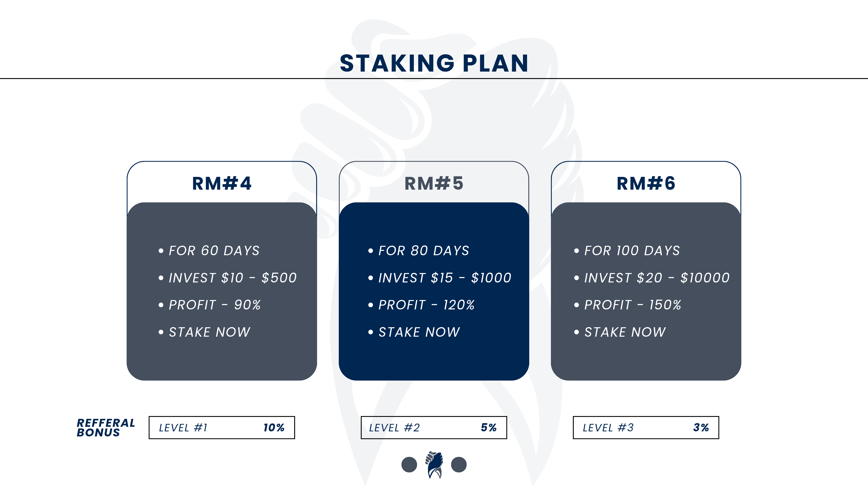Click the PROFIT - 150% line
The width and height of the screenshot is (868, 488).
[x=632, y=305]
